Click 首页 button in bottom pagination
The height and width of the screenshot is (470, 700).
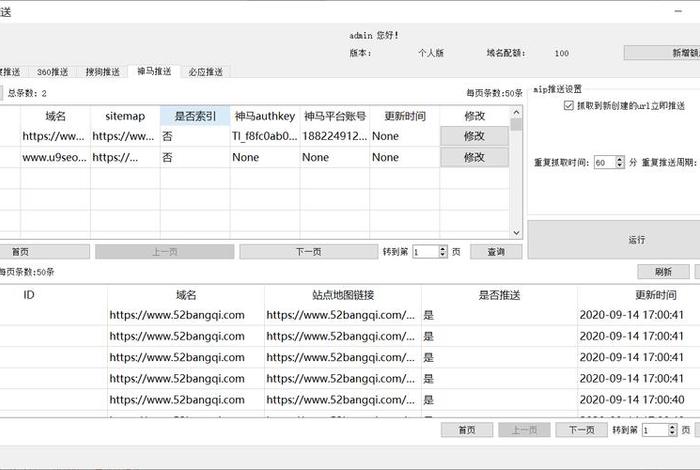[x=467, y=430]
